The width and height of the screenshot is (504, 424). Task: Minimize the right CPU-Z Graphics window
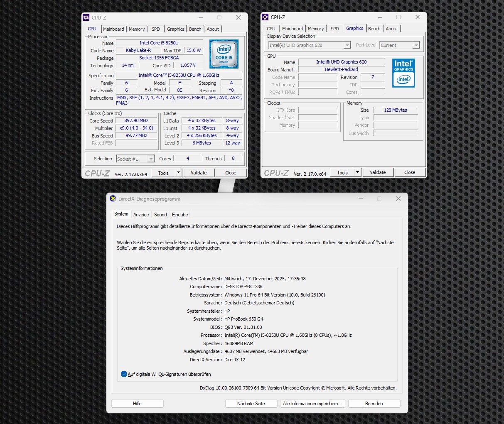click(379, 17)
